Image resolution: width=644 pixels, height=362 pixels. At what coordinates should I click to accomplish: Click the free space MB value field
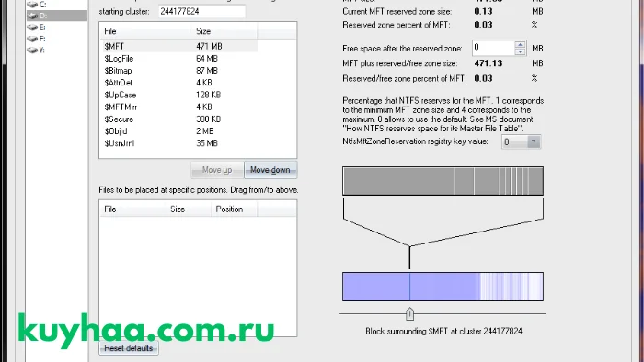point(494,48)
